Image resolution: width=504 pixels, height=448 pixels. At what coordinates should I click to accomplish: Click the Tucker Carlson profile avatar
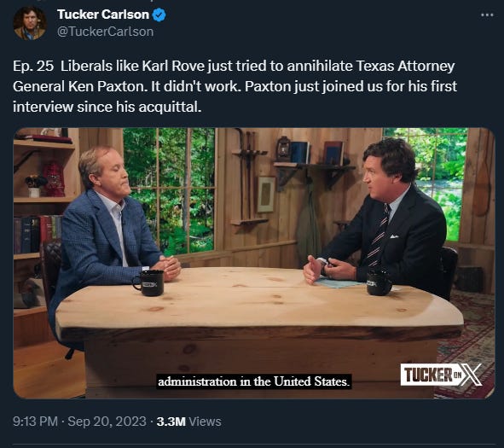30,23
